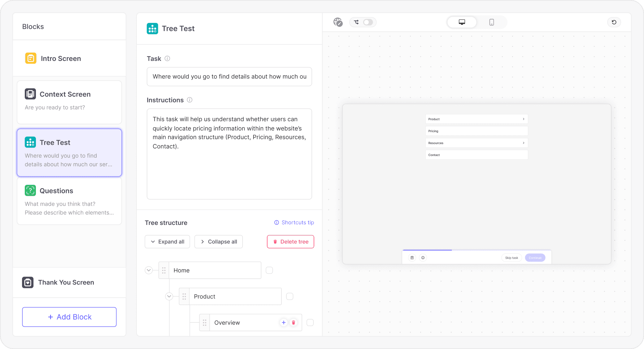This screenshot has width=644, height=349.
Task: Click the info icon beside Instructions
Action: click(x=190, y=100)
